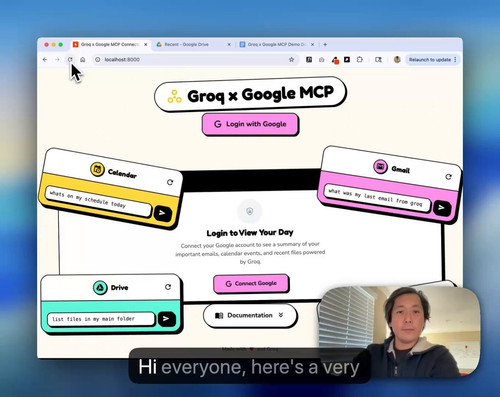500x397 pixels.
Task: Refresh the Gmail card
Action: 448,177
